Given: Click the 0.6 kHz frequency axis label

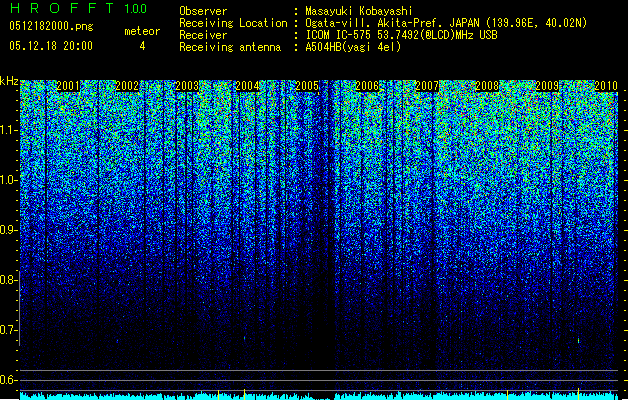Looking at the screenshot, I should (x=9, y=380).
